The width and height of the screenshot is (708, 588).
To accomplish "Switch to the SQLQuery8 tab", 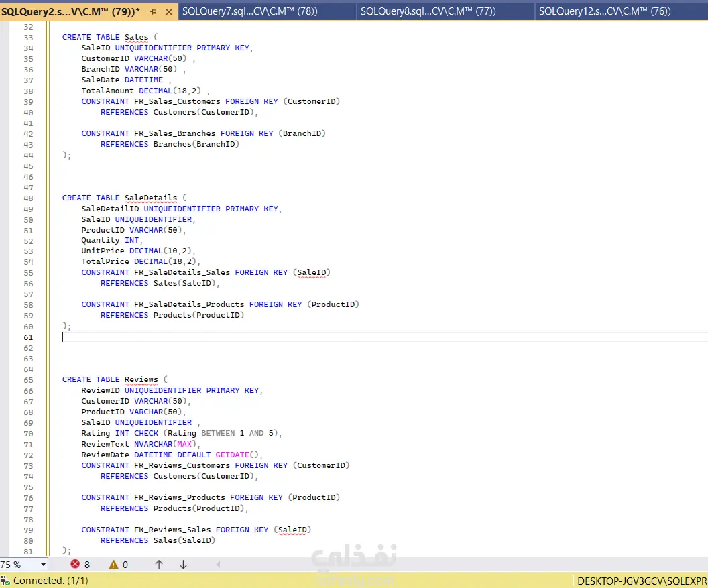I will (428, 11).
